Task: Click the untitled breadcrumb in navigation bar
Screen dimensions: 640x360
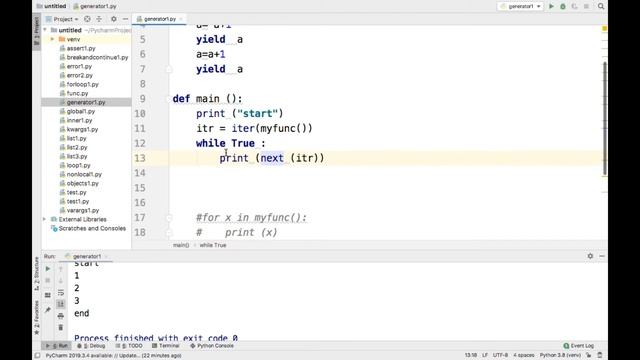Action: coord(51,7)
